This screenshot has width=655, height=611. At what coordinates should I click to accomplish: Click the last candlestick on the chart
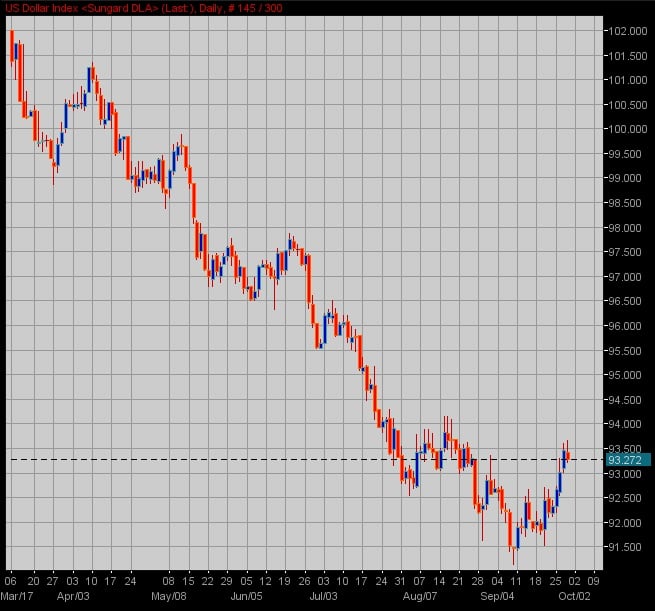coord(568,455)
